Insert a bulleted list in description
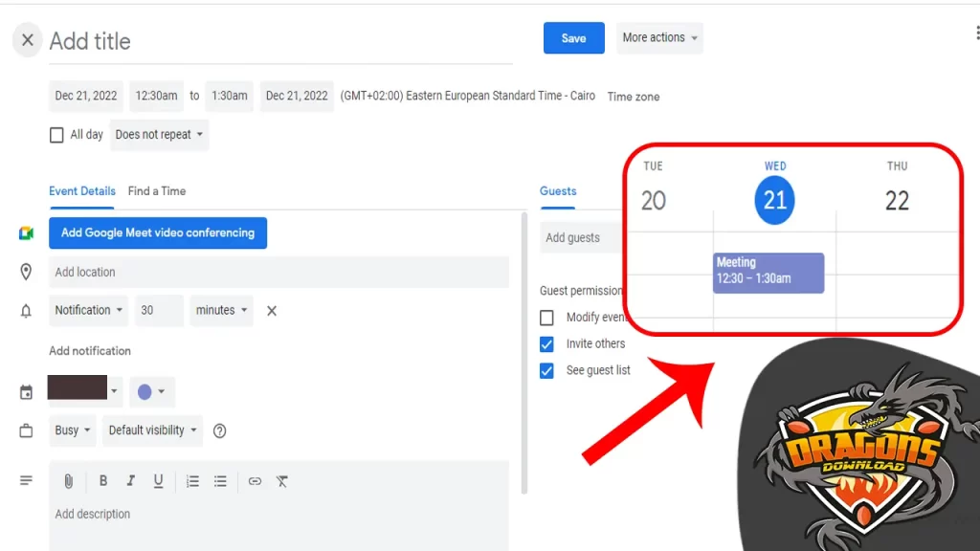Image resolution: width=980 pixels, height=551 pixels. tap(220, 481)
